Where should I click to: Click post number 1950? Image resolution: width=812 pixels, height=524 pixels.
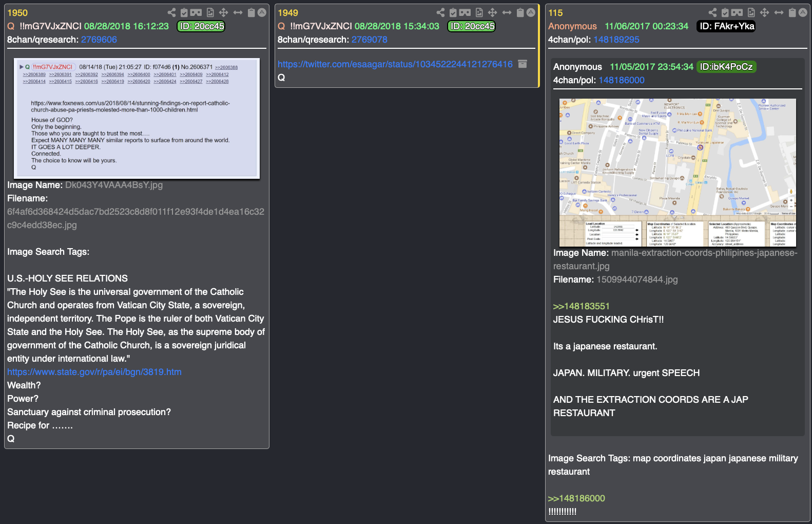[17, 13]
